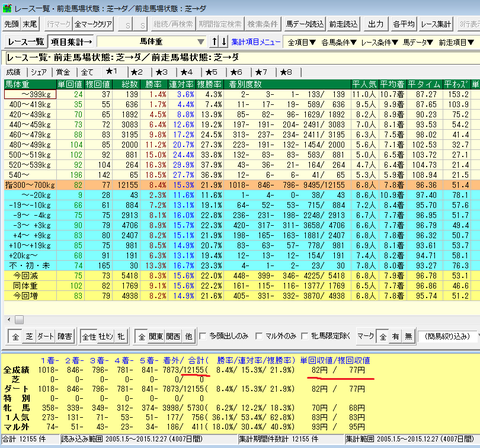480x448 pixels.
Task: Select the 項目集計→ view tab
Action: point(71,42)
